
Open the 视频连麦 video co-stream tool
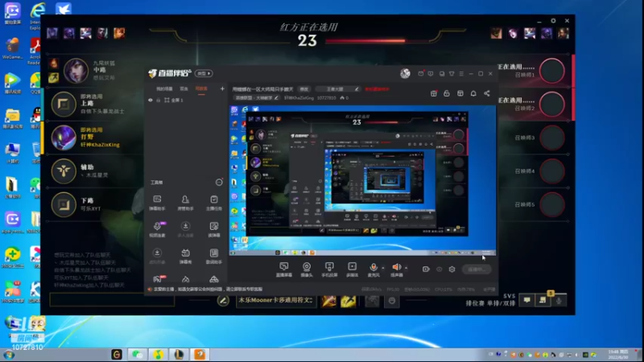[157, 229]
